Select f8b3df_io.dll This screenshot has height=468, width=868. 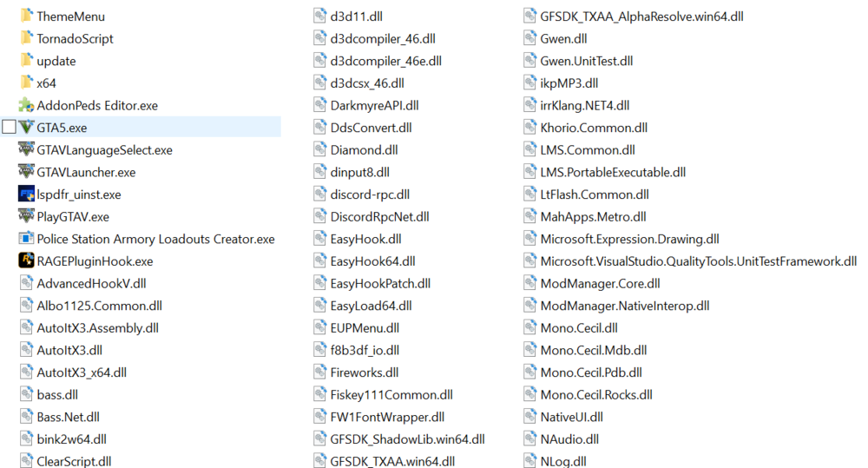pyautogui.click(x=365, y=350)
